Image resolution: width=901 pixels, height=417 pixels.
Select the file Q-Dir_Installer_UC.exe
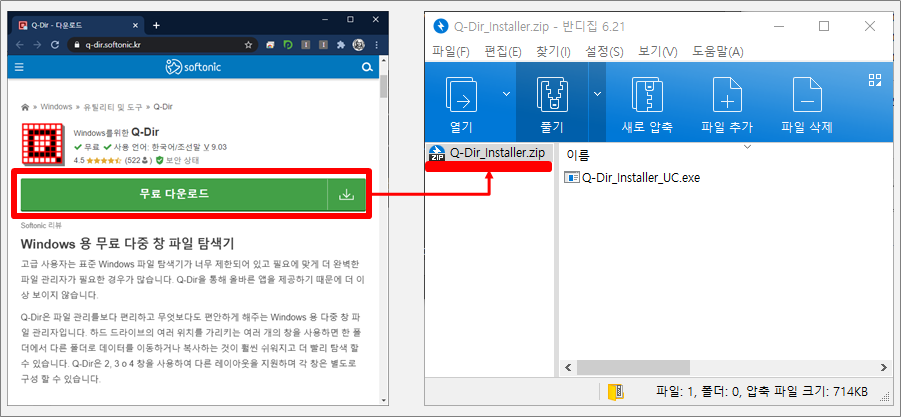(633, 177)
